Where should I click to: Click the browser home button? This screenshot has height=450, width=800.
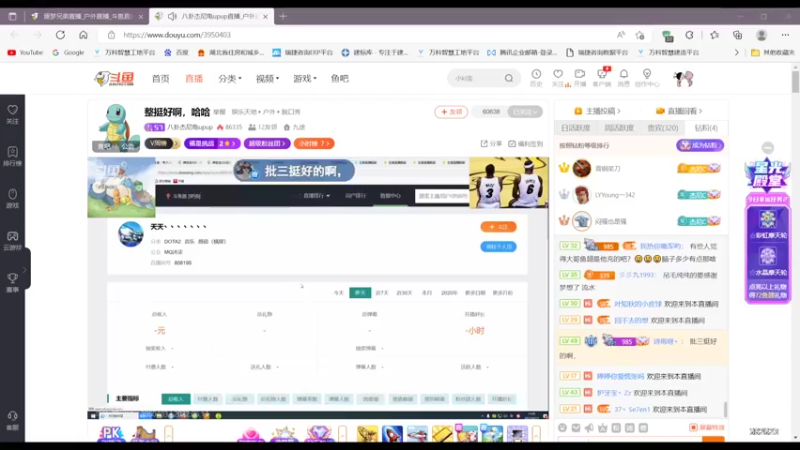[83, 35]
